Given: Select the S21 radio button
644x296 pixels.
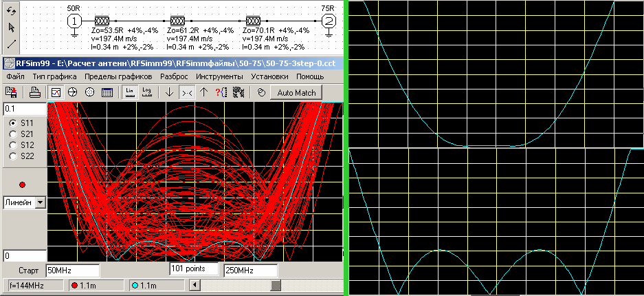Looking at the screenshot, I should coord(13,134).
